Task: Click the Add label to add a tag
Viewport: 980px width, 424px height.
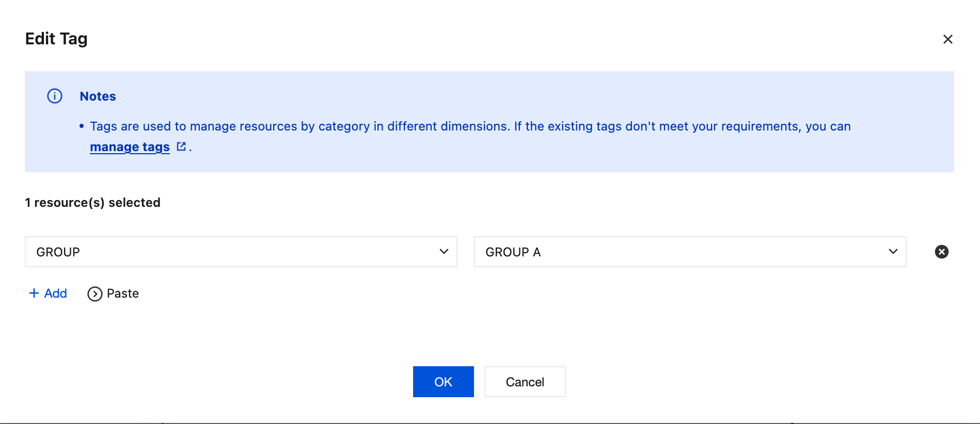Action: coord(56,293)
